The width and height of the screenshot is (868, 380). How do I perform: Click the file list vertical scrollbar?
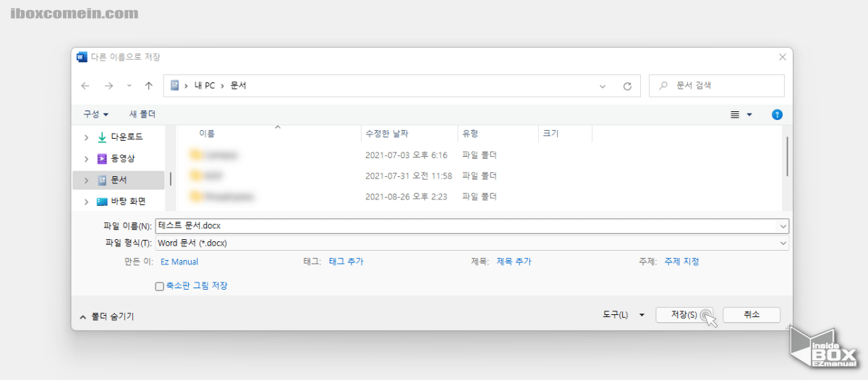click(787, 157)
